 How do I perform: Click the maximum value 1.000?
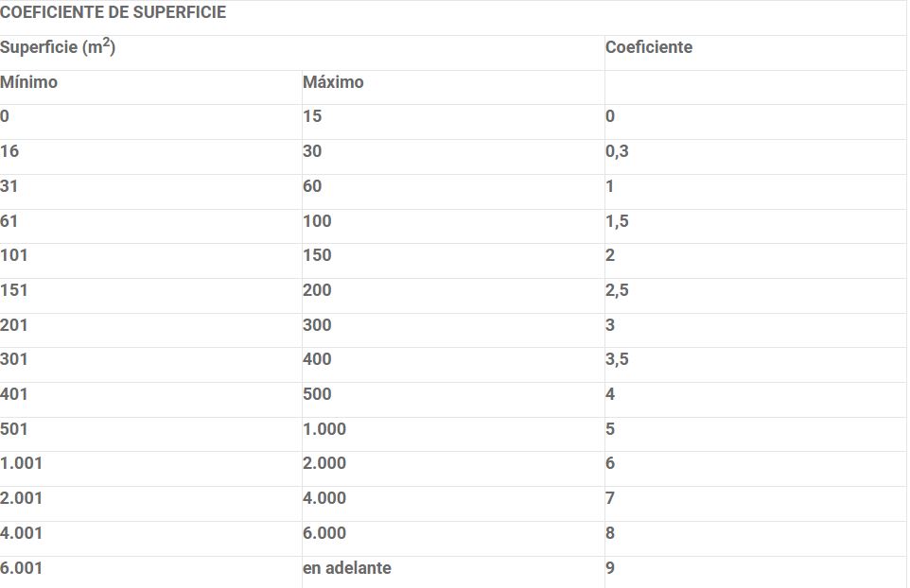[x=324, y=429]
